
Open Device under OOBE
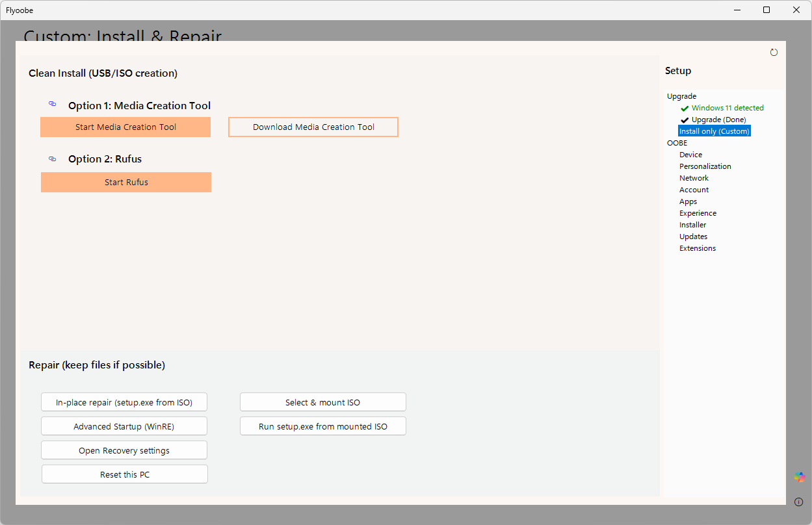pyautogui.click(x=690, y=155)
